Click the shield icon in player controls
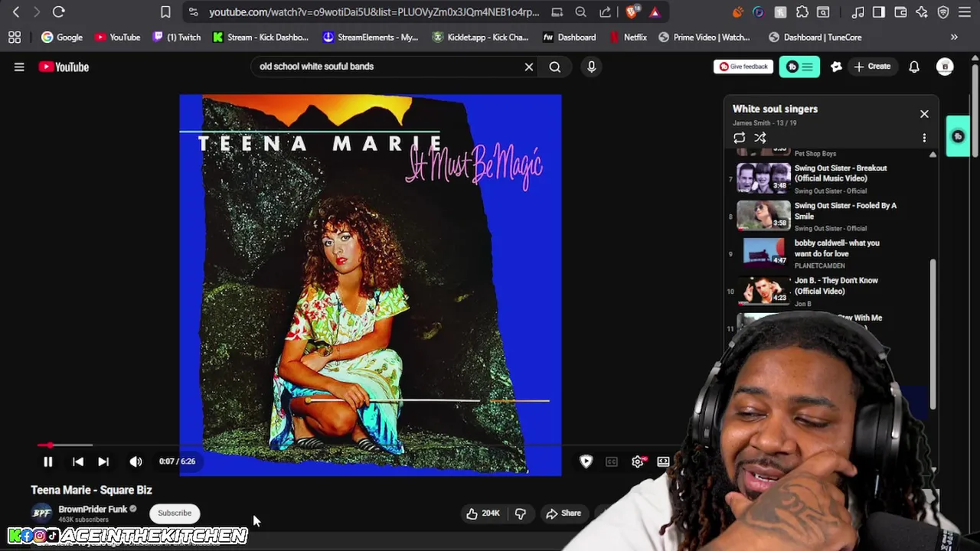The height and width of the screenshot is (551, 980). click(x=586, y=461)
